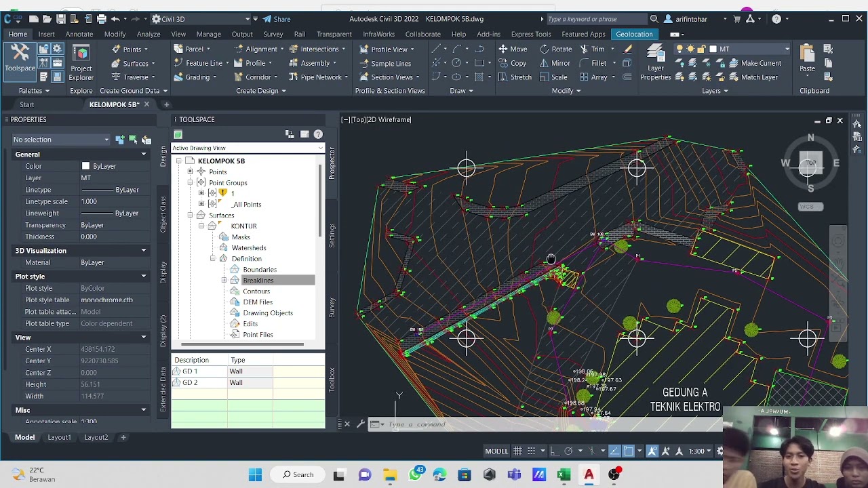Open Excel from the taskbar
This screenshot has height=488, width=868.
[564, 474]
